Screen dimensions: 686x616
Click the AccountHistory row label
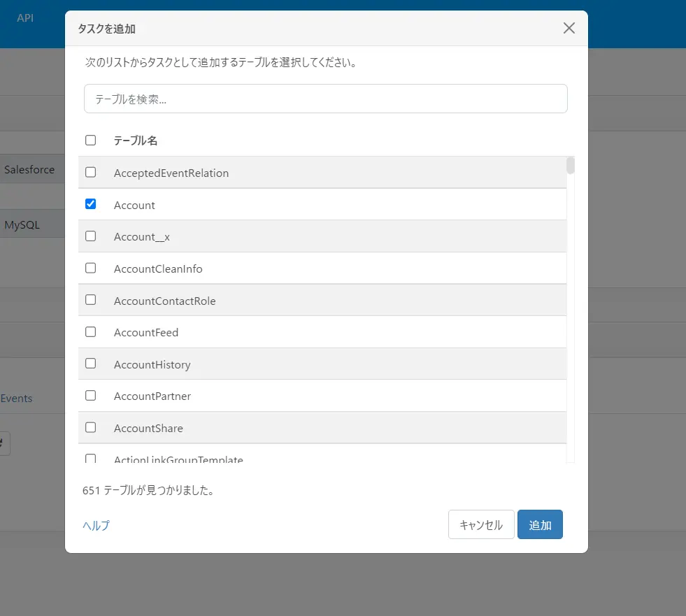click(x=152, y=364)
